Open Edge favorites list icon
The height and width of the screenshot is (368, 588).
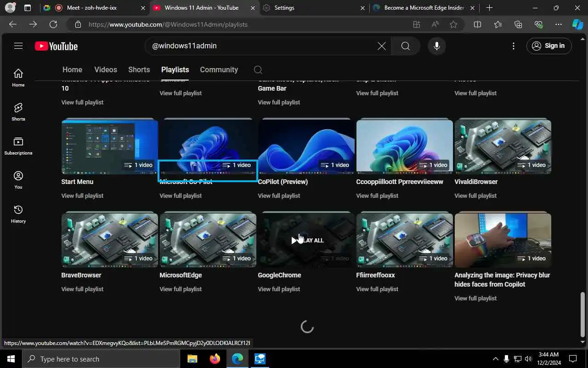click(x=498, y=24)
